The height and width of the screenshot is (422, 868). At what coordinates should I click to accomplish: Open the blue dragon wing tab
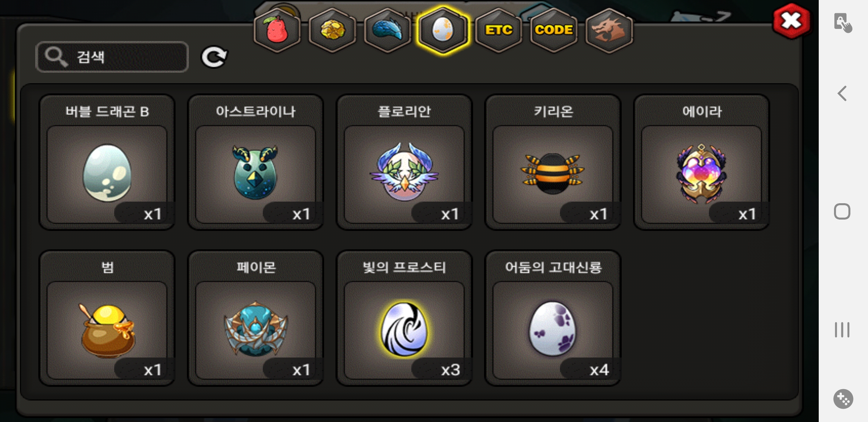387,30
